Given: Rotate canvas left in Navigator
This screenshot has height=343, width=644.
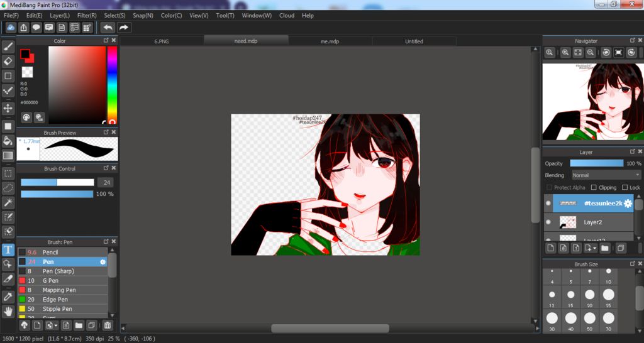Looking at the screenshot, I should pyautogui.click(x=606, y=53).
